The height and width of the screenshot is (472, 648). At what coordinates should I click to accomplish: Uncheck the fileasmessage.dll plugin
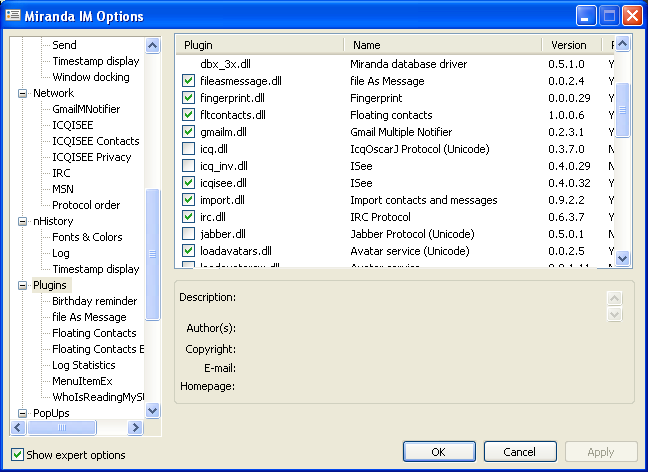coord(189,81)
